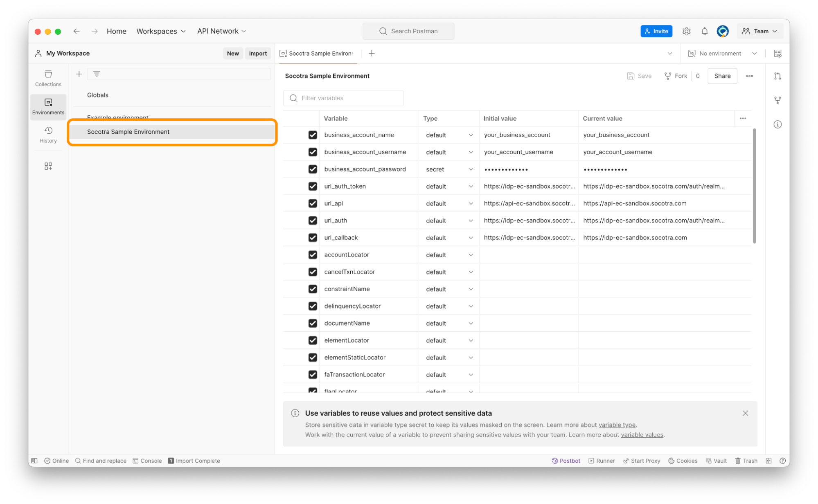Screen dimensions: 818x504
Task: Expand the No environment selector
Action: pyautogui.click(x=722, y=54)
